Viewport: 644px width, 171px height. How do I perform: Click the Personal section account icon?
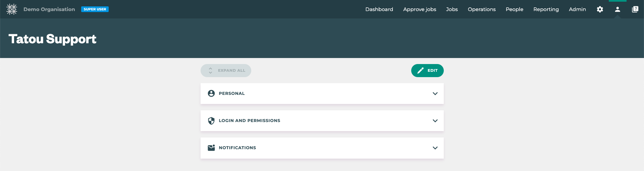pyautogui.click(x=211, y=94)
